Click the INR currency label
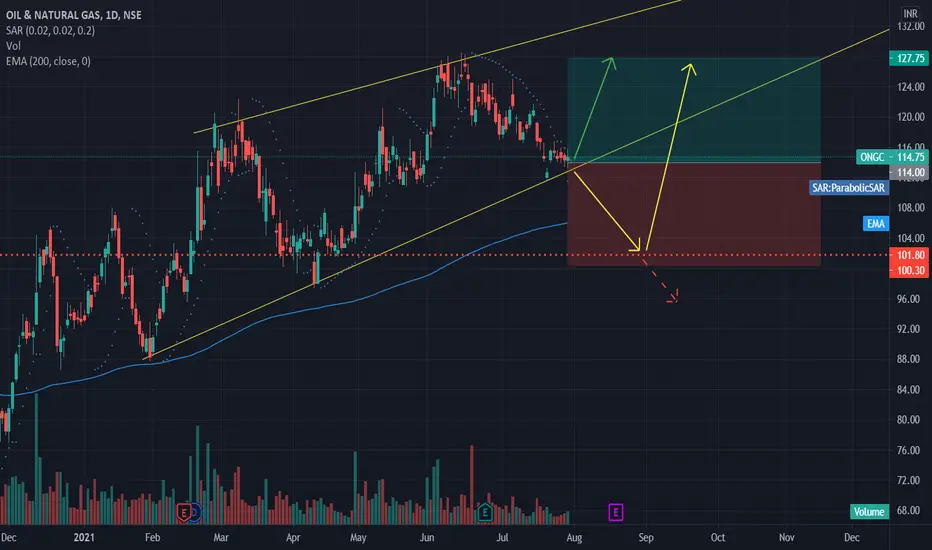The height and width of the screenshot is (550, 932). click(910, 13)
